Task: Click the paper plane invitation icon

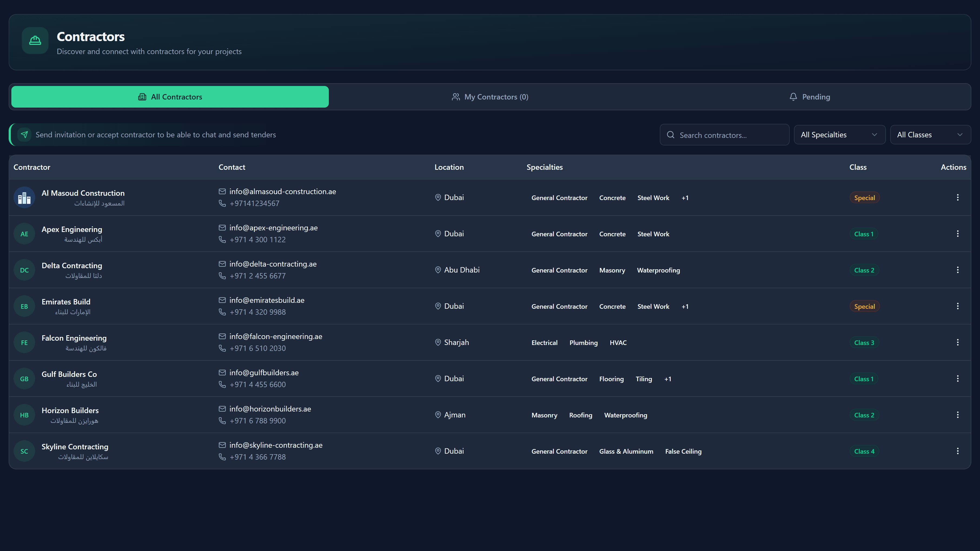Action: (24, 135)
